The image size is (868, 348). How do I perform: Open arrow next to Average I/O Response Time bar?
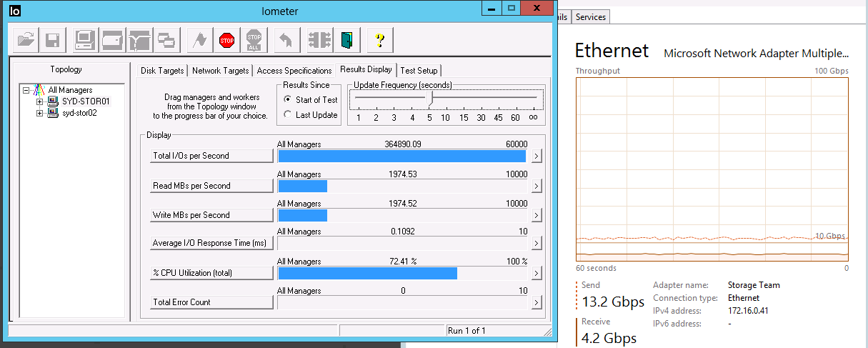point(537,243)
